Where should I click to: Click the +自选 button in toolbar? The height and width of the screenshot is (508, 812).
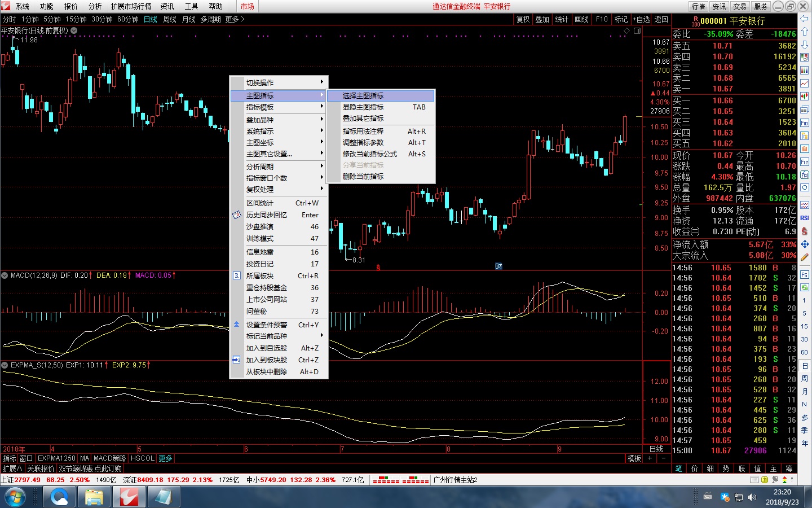click(641, 19)
